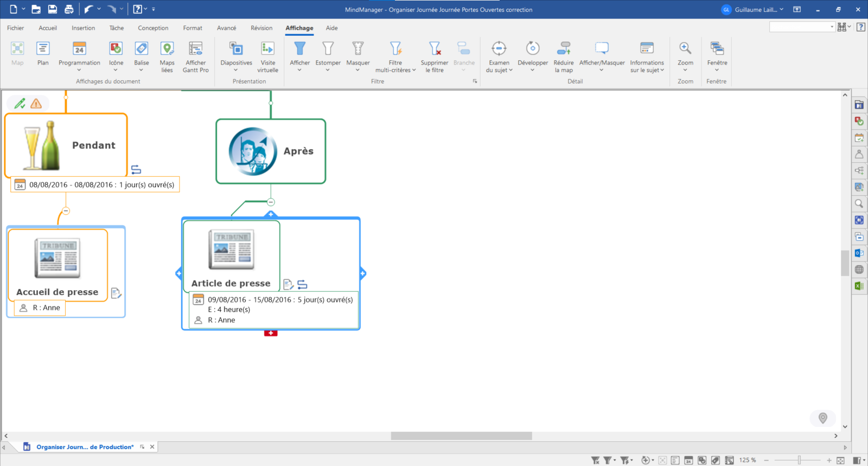This screenshot has height=466, width=868.
Task: Collapse the Pendant branch subtopics
Action: (x=66, y=211)
